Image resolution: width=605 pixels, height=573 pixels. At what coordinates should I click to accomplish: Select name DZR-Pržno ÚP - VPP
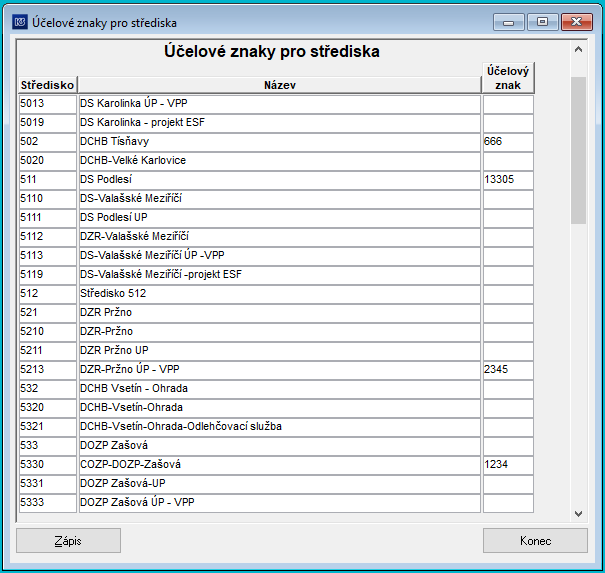click(280, 370)
